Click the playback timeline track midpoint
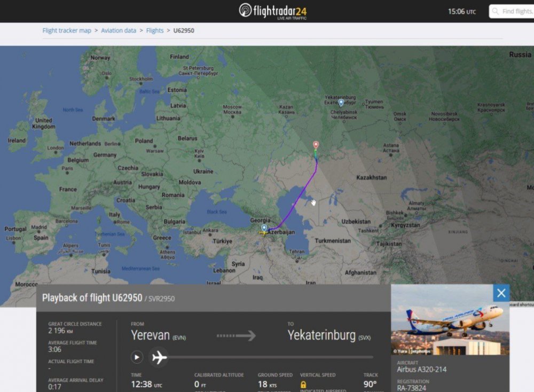Image resolution: width=534 pixels, height=392 pixels. [x=271, y=357]
